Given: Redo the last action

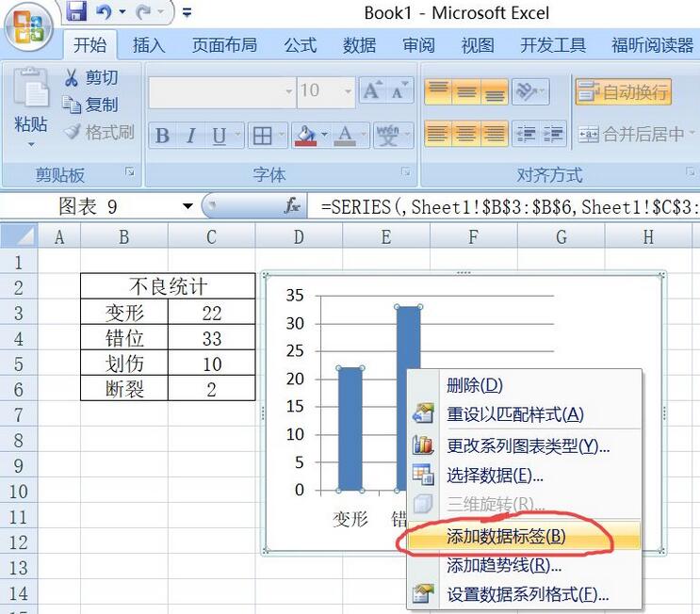Looking at the screenshot, I should pos(144,11).
